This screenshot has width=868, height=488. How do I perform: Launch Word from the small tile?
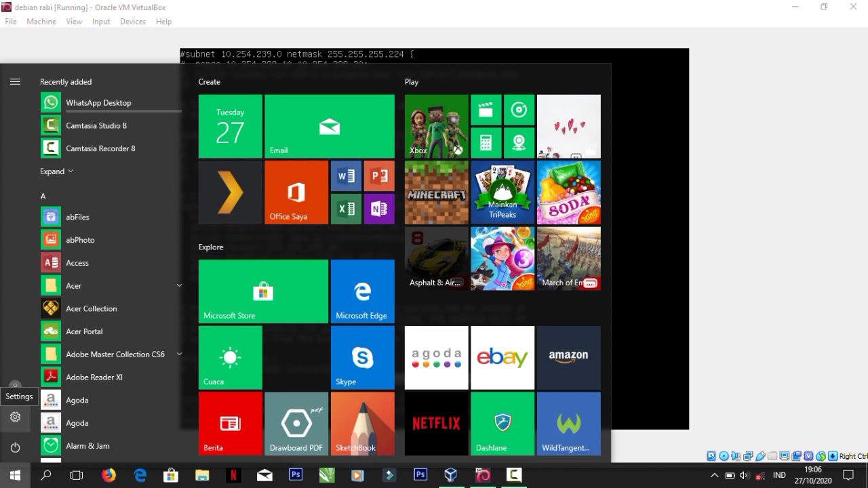346,176
